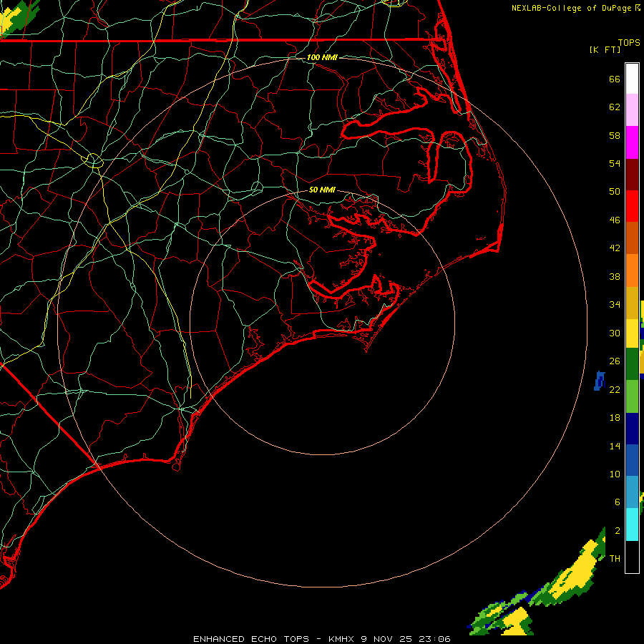
Task: Click the ENHANCED ECHO TOPS product label
Action: coord(251,639)
